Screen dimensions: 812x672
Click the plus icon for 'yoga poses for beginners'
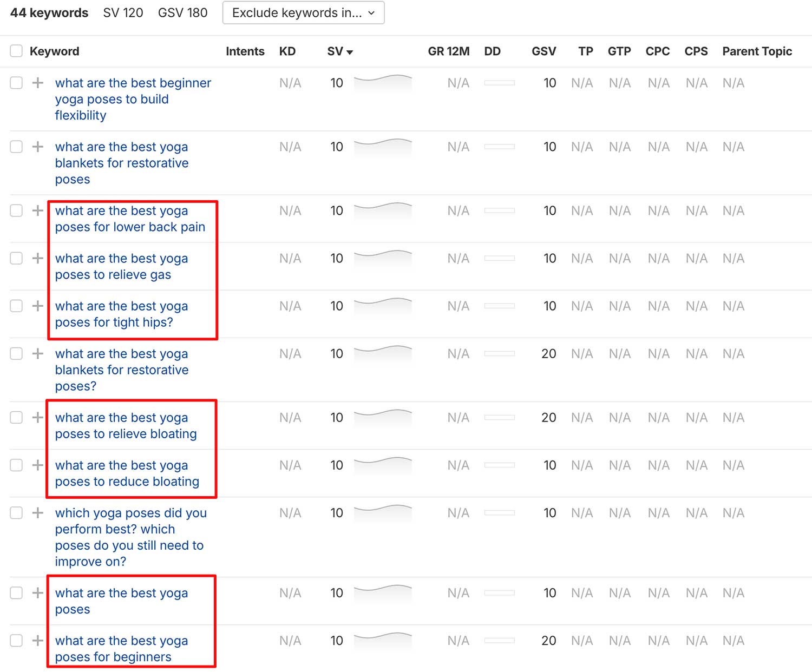37,641
